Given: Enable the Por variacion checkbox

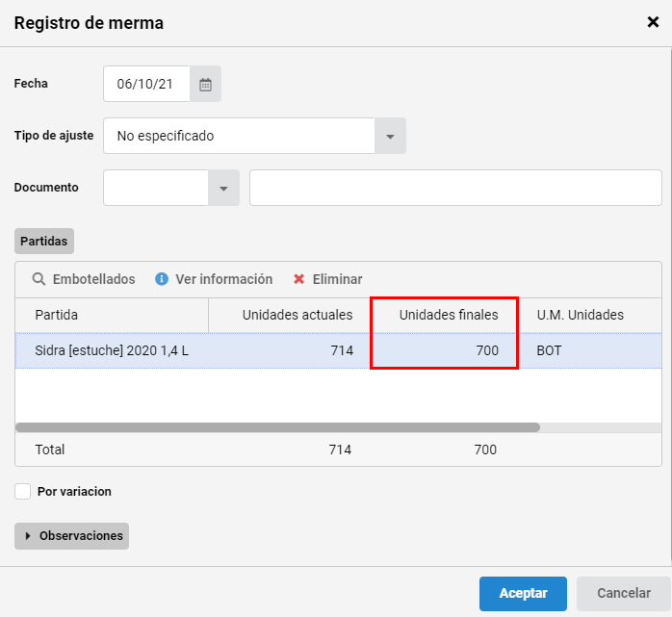Looking at the screenshot, I should (22, 492).
